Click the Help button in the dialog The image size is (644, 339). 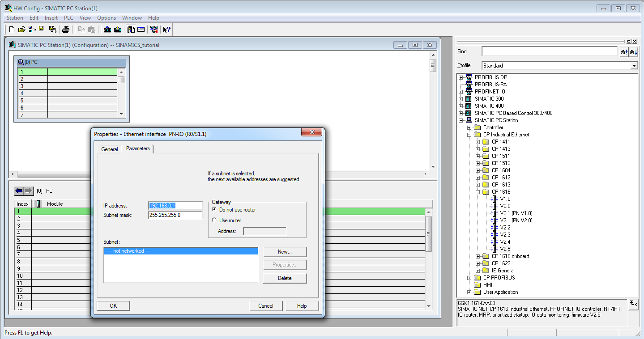tap(302, 306)
